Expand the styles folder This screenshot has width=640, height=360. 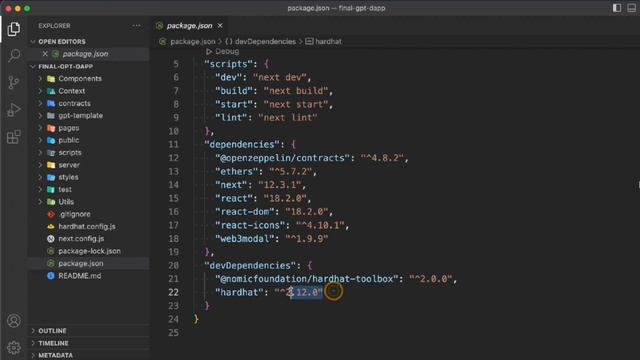pos(68,177)
